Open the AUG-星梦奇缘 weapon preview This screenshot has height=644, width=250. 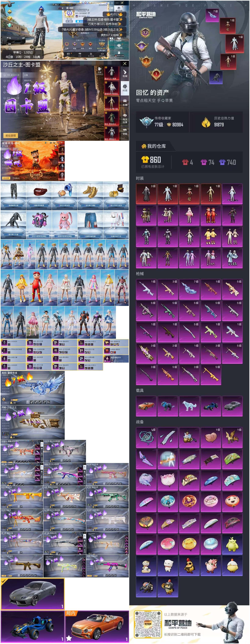click(x=33, y=388)
